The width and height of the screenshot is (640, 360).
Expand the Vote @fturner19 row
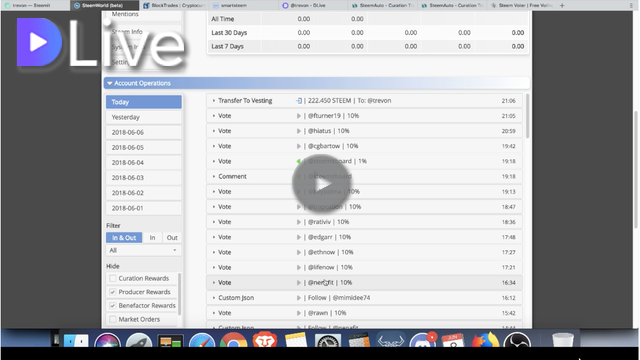214,116
